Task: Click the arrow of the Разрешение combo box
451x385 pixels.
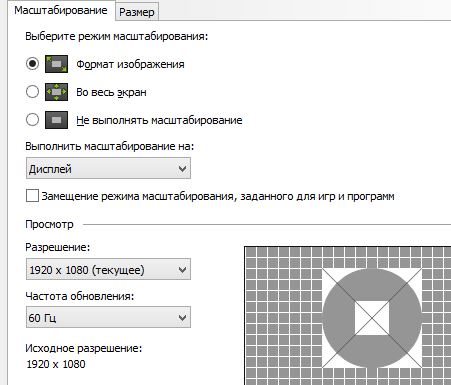Action: coord(182,269)
